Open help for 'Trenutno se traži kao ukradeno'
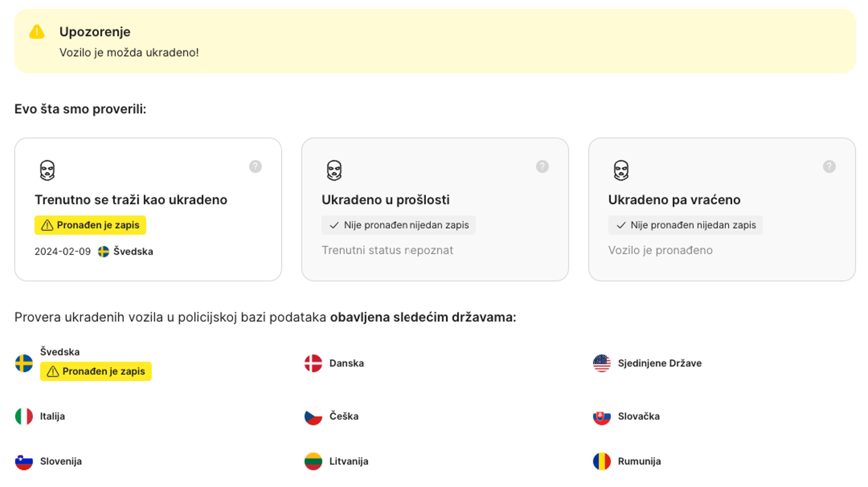This screenshot has height=487, width=868. point(255,166)
